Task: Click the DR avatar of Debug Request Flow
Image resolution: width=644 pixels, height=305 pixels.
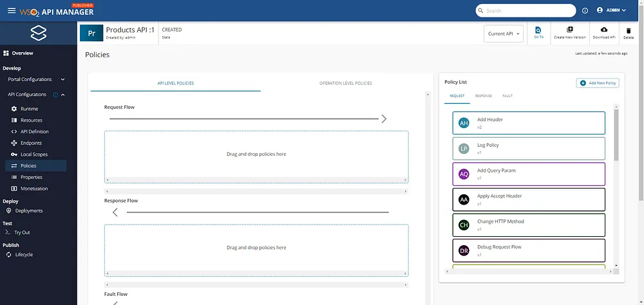Action: 464,250
